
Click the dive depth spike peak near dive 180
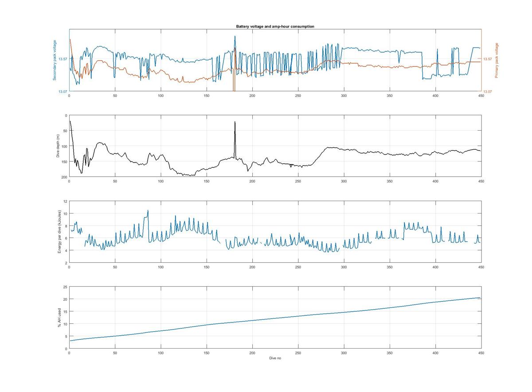(235, 122)
